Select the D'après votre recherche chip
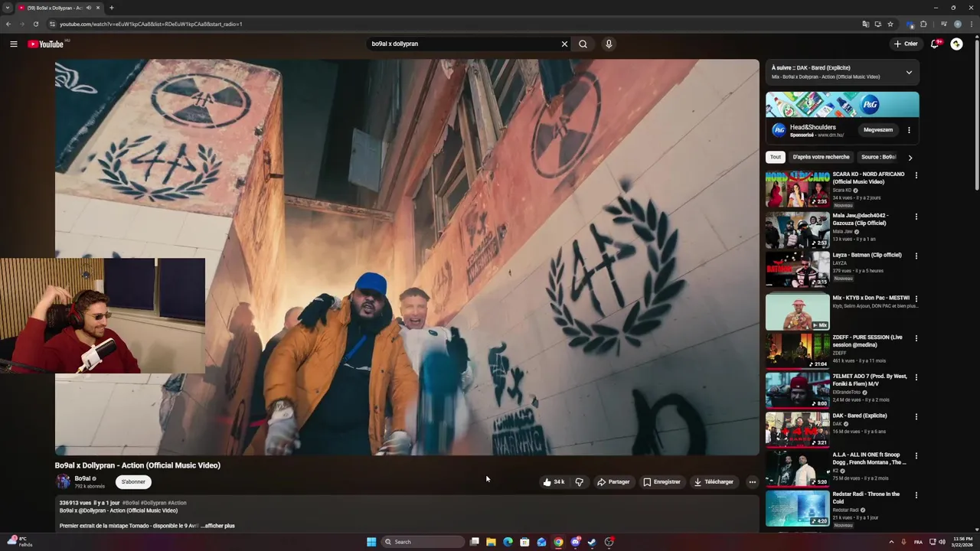This screenshot has width=980, height=551. (821, 157)
